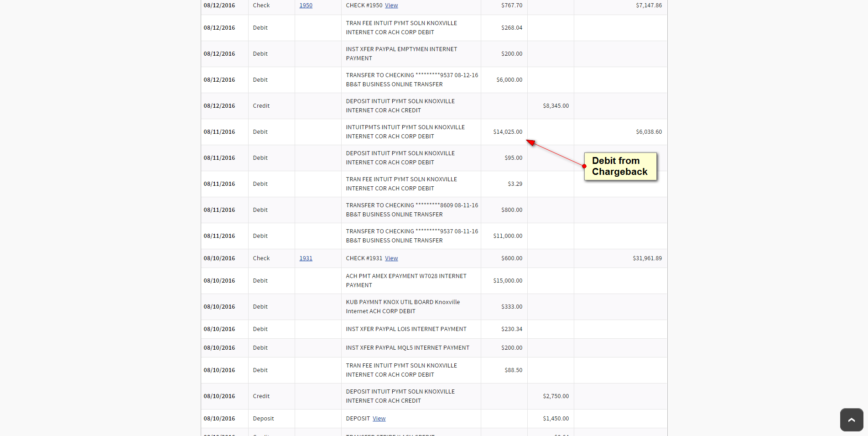Open check number 1950 link
The height and width of the screenshot is (436, 868).
tap(306, 5)
